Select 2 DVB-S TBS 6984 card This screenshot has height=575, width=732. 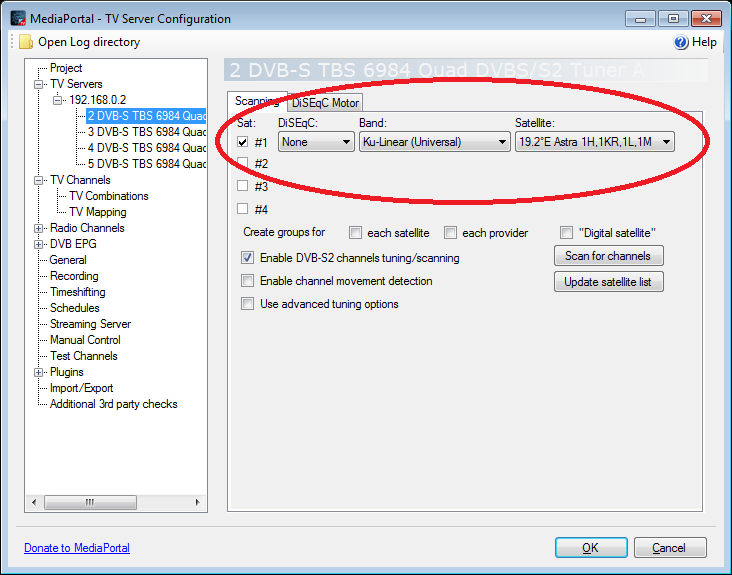pyautogui.click(x=146, y=116)
